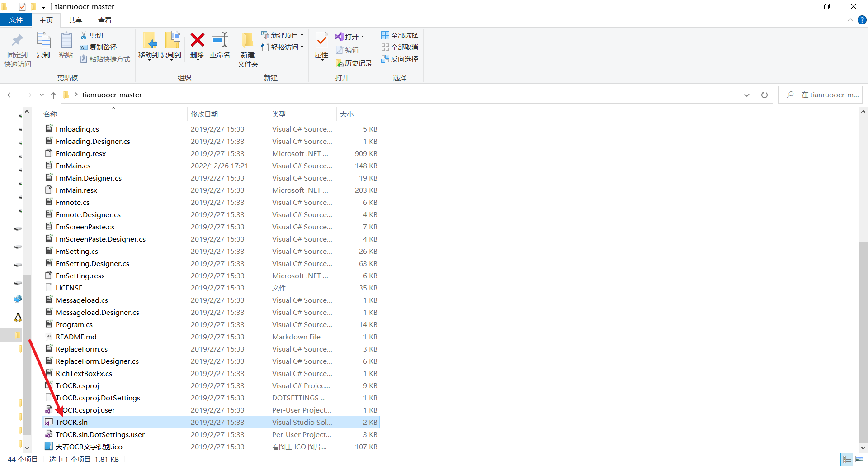Open the recent locations dropdown
The width and height of the screenshot is (868, 466).
[x=42, y=95]
